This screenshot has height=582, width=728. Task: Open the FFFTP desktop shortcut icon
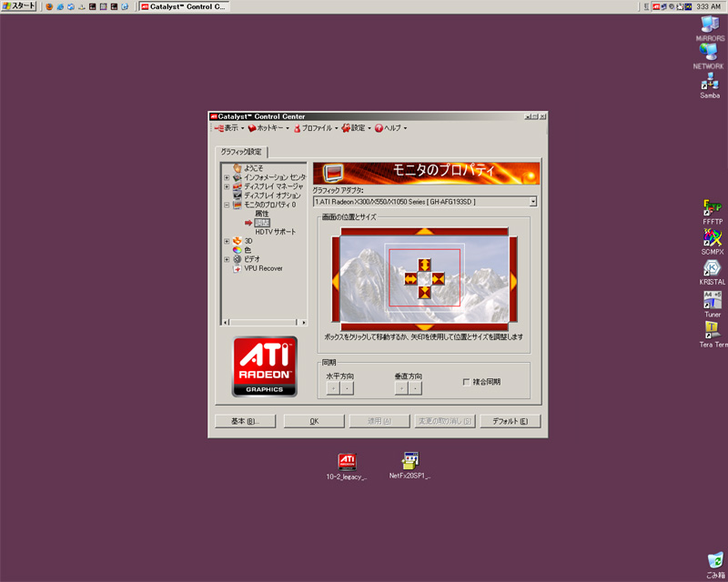coord(712,208)
